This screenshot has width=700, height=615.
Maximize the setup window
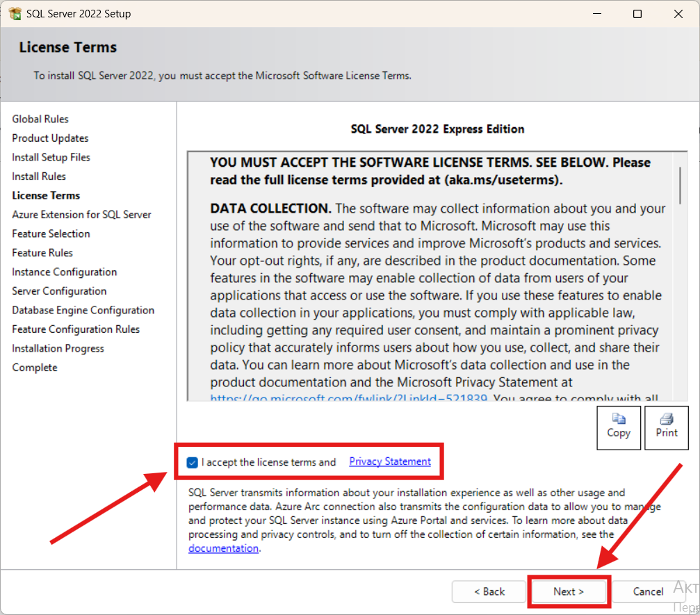point(637,14)
